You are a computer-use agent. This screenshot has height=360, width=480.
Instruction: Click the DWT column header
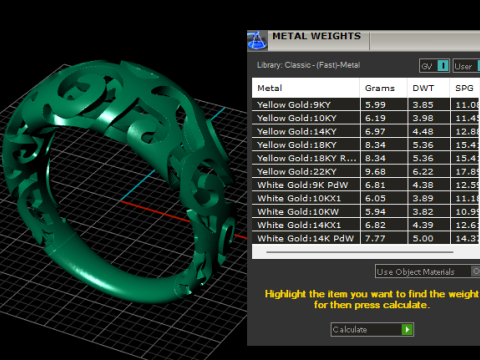click(429, 88)
